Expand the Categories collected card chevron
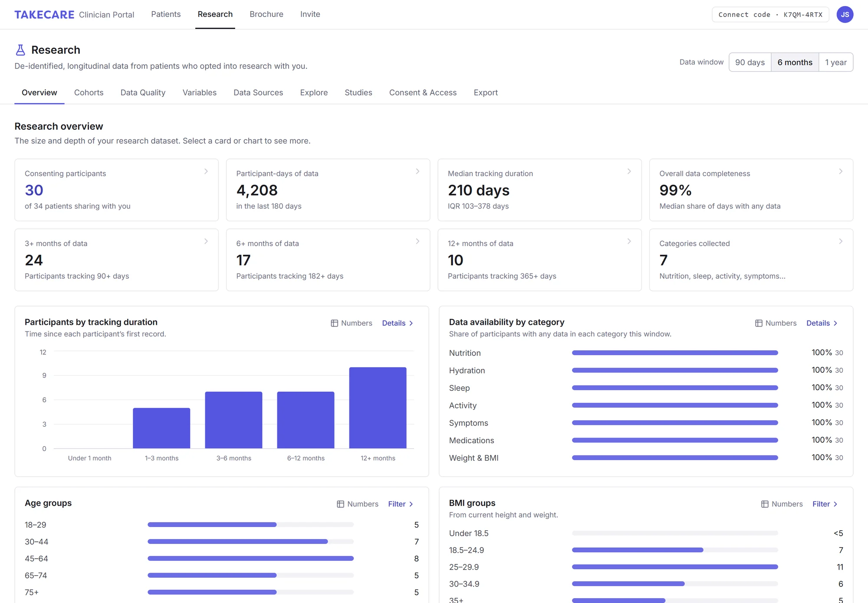Viewport: 868px width, 603px height. (x=841, y=241)
